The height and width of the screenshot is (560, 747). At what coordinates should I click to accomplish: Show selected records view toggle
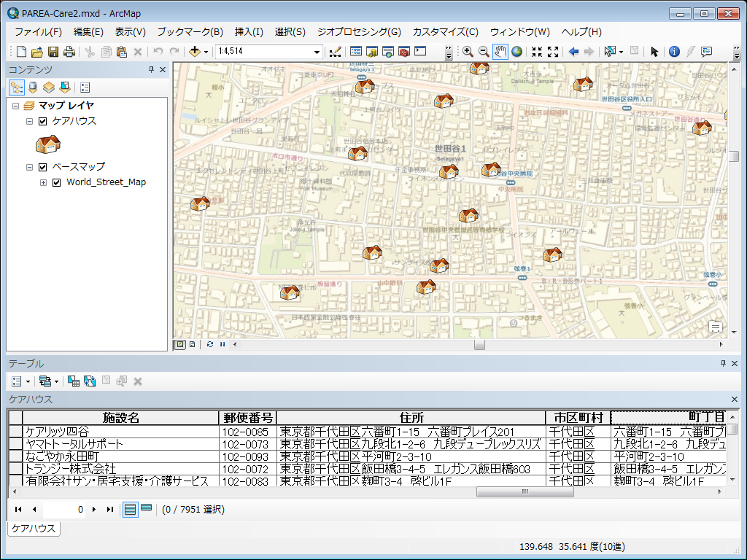click(x=146, y=509)
